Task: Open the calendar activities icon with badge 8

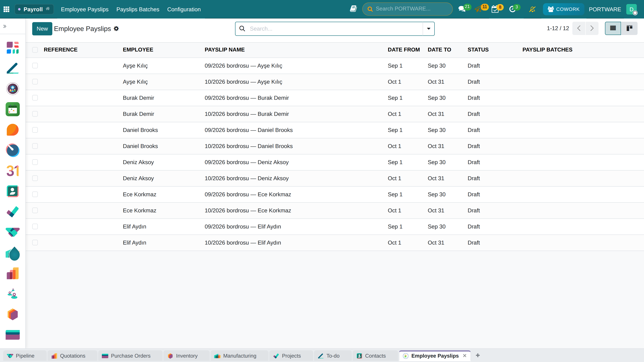Action: (497, 9)
